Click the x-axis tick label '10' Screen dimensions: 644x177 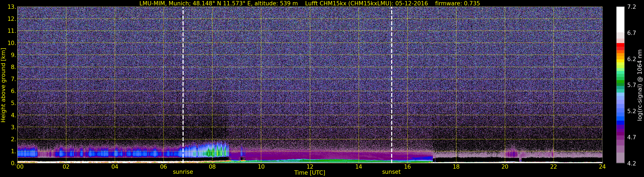[x=261, y=167]
